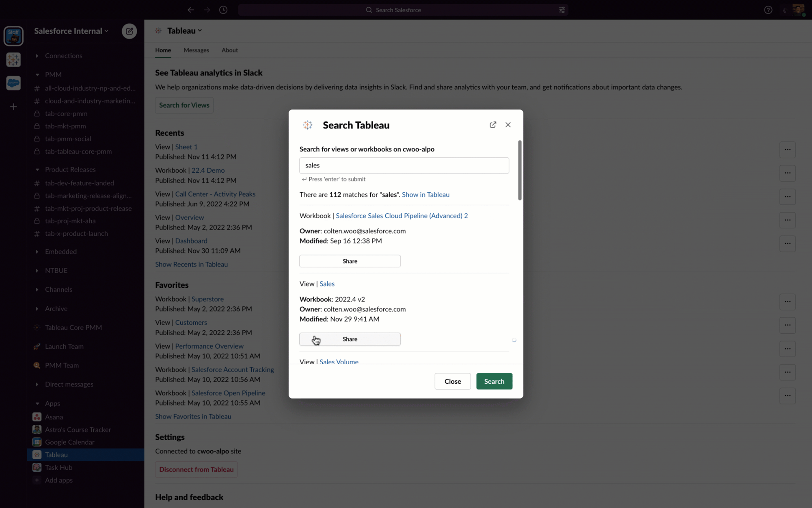Image resolution: width=812 pixels, height=508 pixels.
Task: Click the compose new message icon
Action: click(x=129, y=31)
